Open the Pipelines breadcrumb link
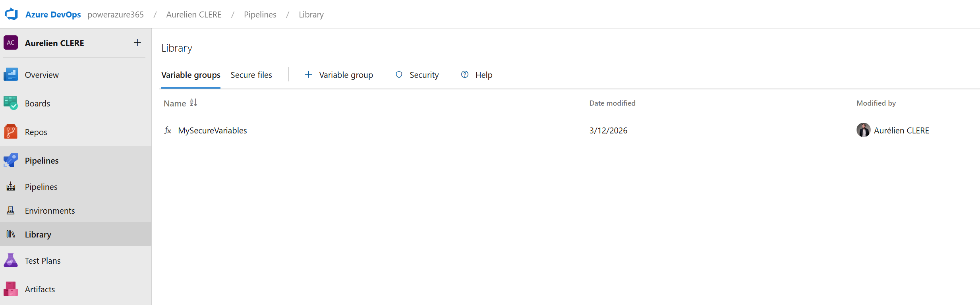 (260, 15)
